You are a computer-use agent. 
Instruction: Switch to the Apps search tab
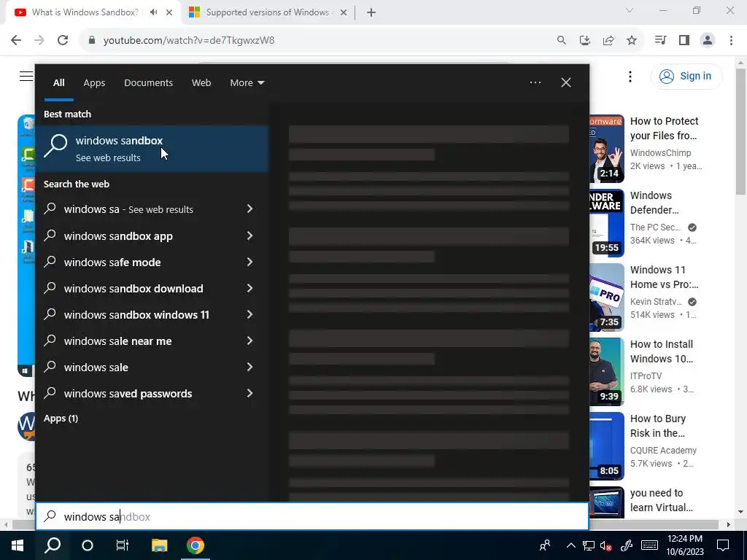[94, 83]
